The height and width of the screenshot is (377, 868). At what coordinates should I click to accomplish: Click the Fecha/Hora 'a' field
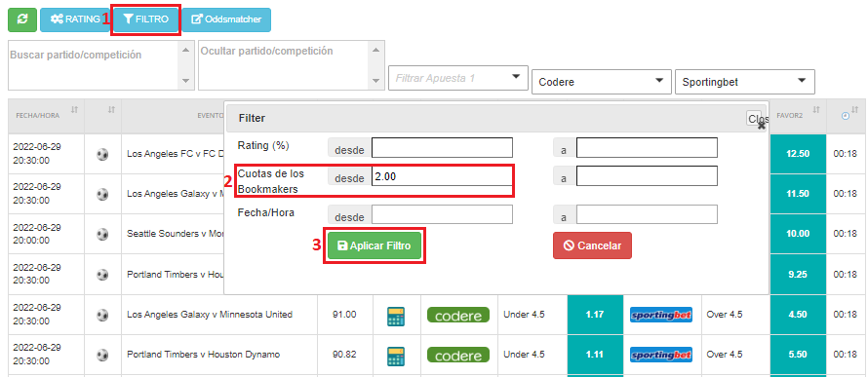tap(647, 214)
